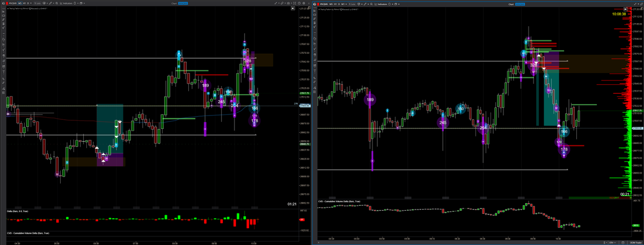Open drawing tools pencil menu in right chart

coord(366,4)
